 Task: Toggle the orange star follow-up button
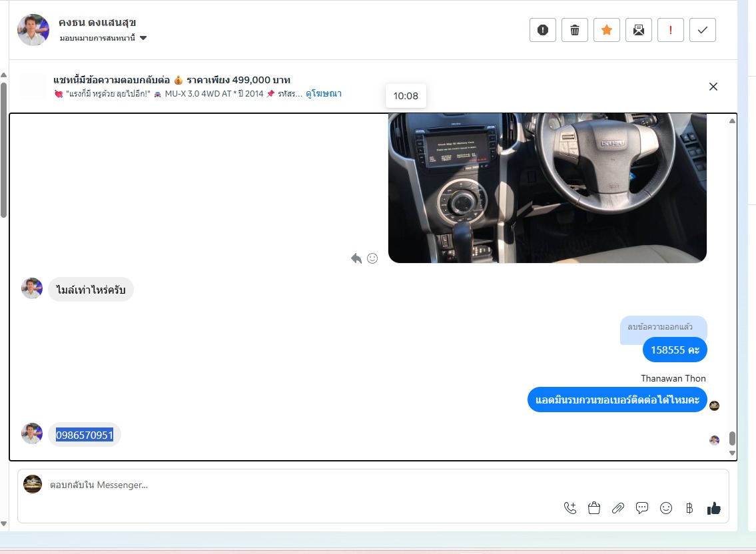click(x=607, y=31)
